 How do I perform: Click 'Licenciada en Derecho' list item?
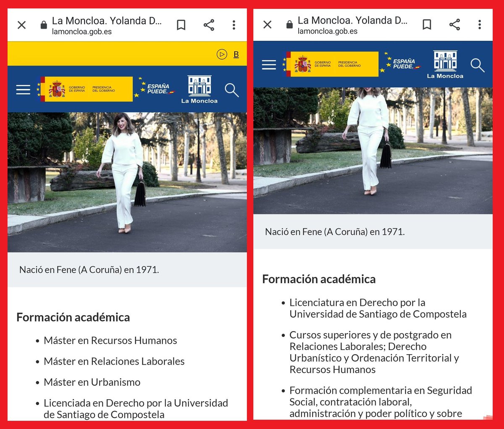click(x=136, y=409)
